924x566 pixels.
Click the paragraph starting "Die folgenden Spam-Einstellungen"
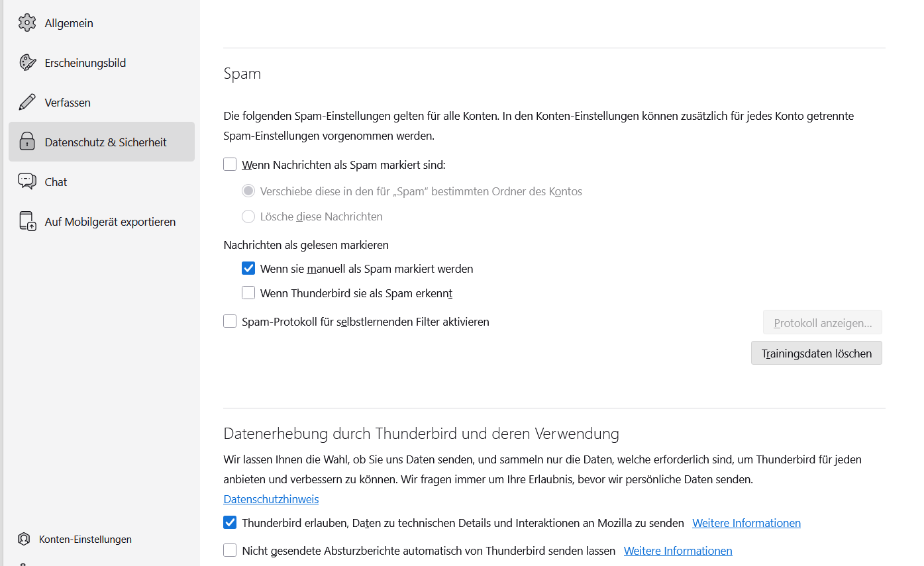539,126
